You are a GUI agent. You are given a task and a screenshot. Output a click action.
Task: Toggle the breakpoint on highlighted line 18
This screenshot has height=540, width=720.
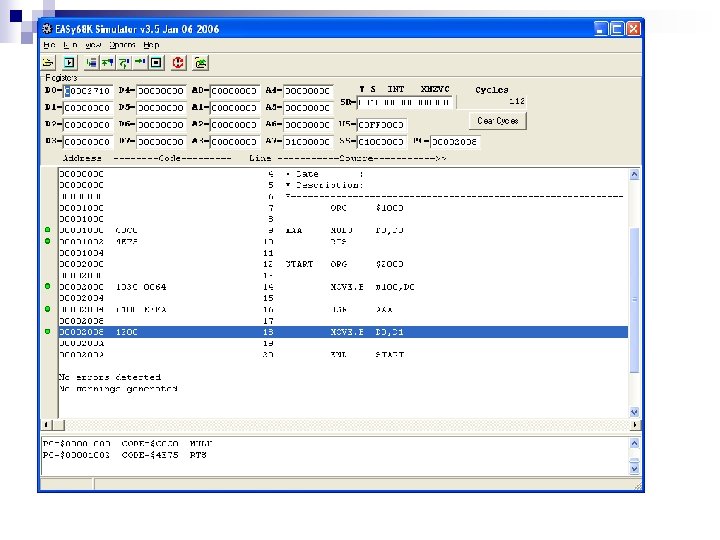coord(48,332)
